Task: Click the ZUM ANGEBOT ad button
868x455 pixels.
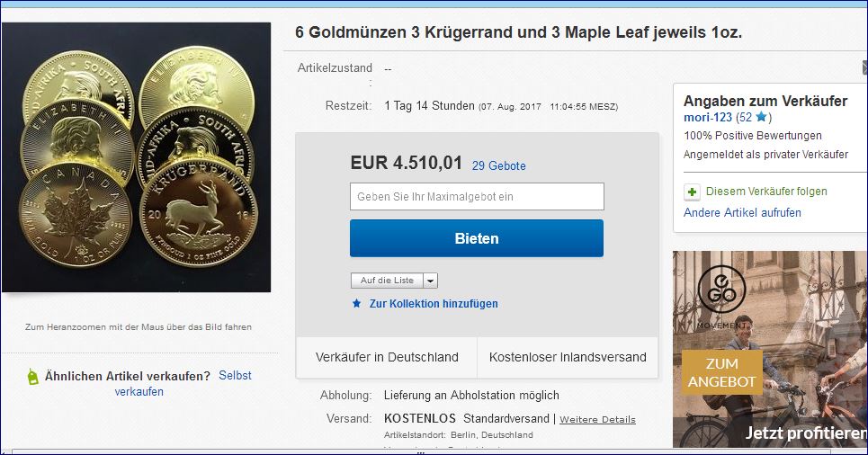Action: tap(721, 372)
